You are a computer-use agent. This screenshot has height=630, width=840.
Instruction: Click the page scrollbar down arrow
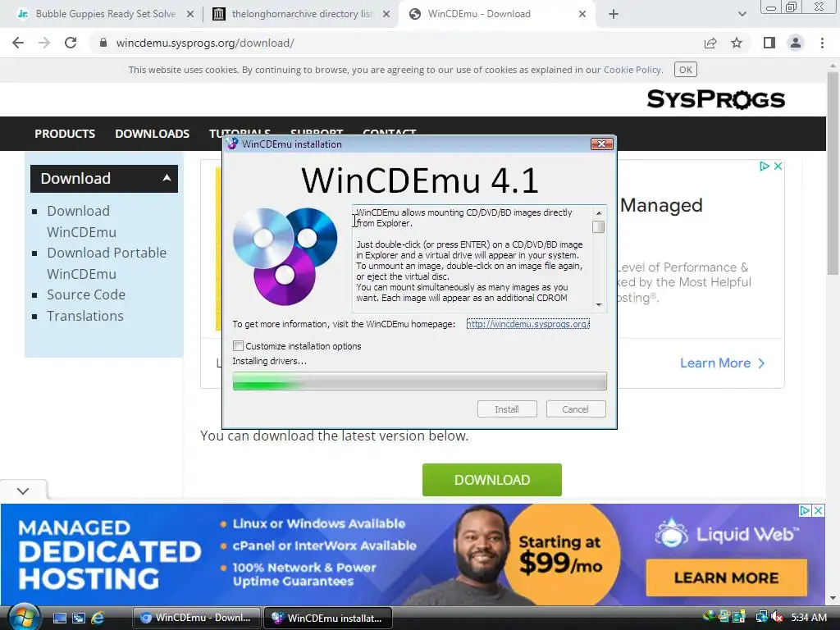833,598
